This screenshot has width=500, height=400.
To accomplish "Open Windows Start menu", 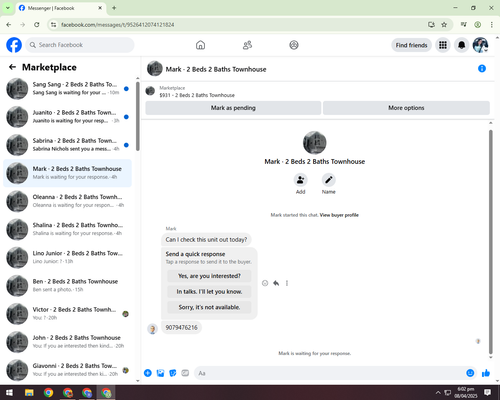I will (x=9, y=393).
